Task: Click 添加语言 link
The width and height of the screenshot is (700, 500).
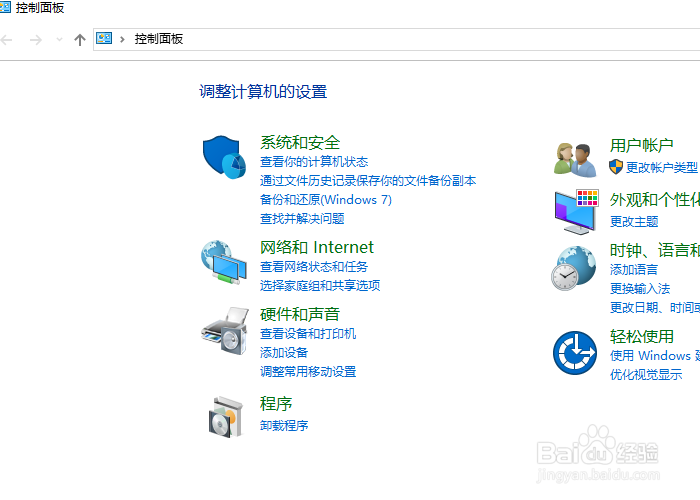Action: pyautogui.click(x=634, y=270)
